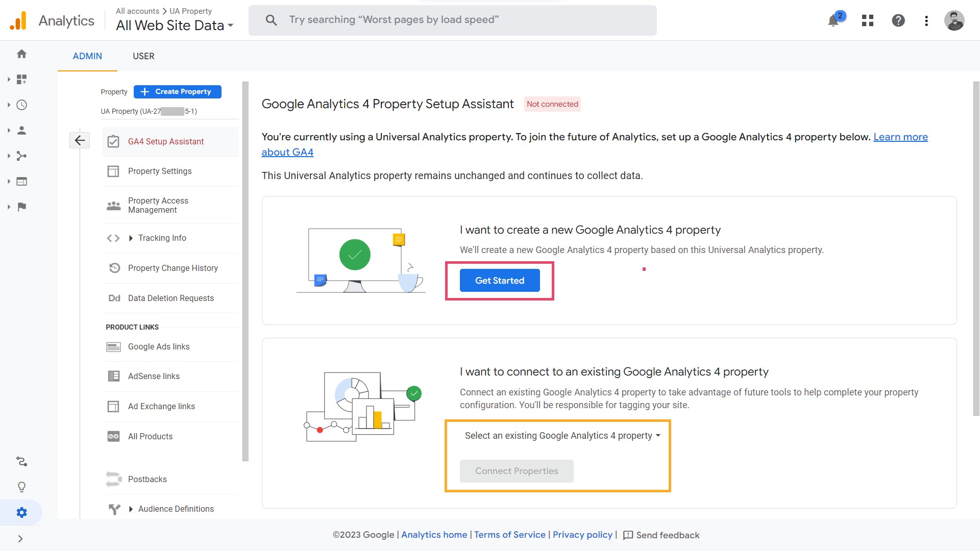
Task: Click Send feedback in the footer
Action: click(661, 535)
